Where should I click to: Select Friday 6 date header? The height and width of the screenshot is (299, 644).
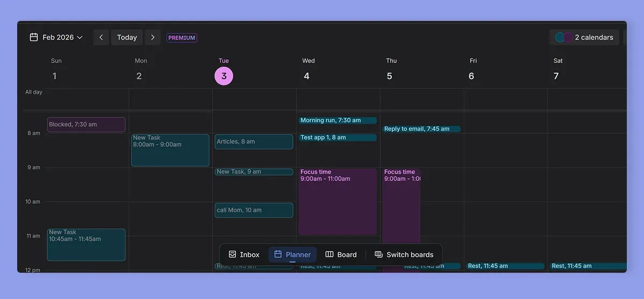pos(471,76)
